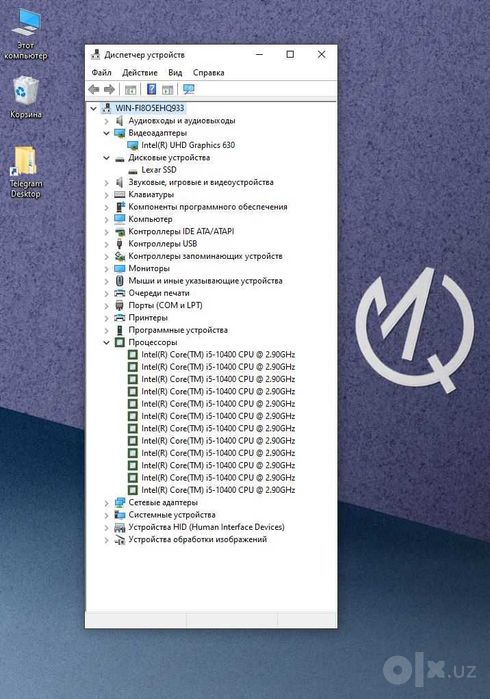490x699 pixels.
Task: Click the show/hide console tree toolbar icon
Action: 131,89
